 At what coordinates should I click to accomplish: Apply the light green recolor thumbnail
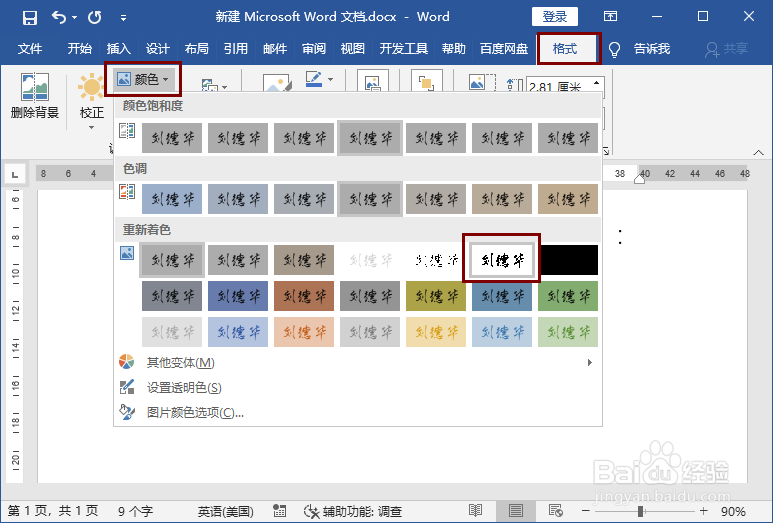pyautogui.click(x=568, y=332)
